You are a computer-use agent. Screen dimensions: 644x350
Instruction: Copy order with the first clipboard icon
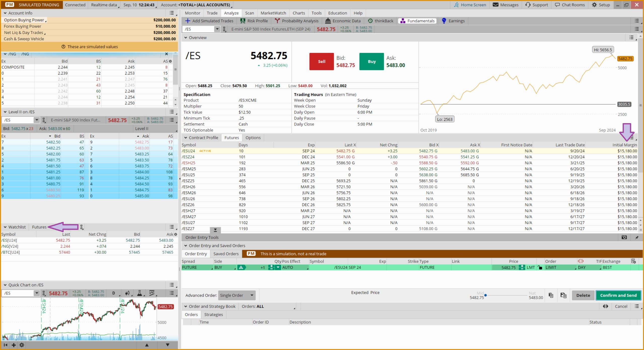[551, 295]
